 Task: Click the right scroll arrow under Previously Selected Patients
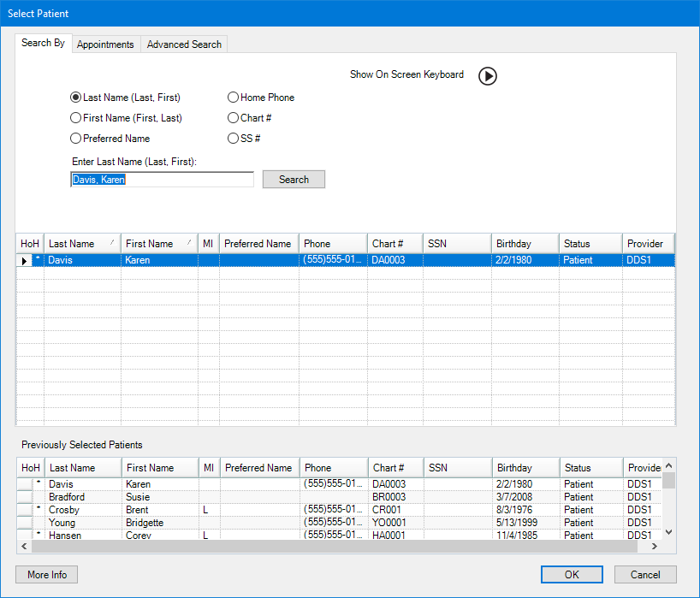point(655,546)
